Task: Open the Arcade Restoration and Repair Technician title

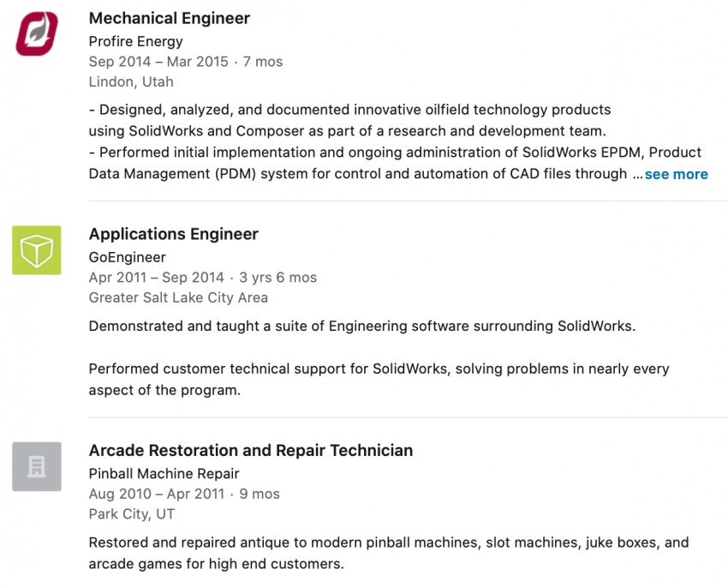Action: pyautogui.click(x=251, y=451)
